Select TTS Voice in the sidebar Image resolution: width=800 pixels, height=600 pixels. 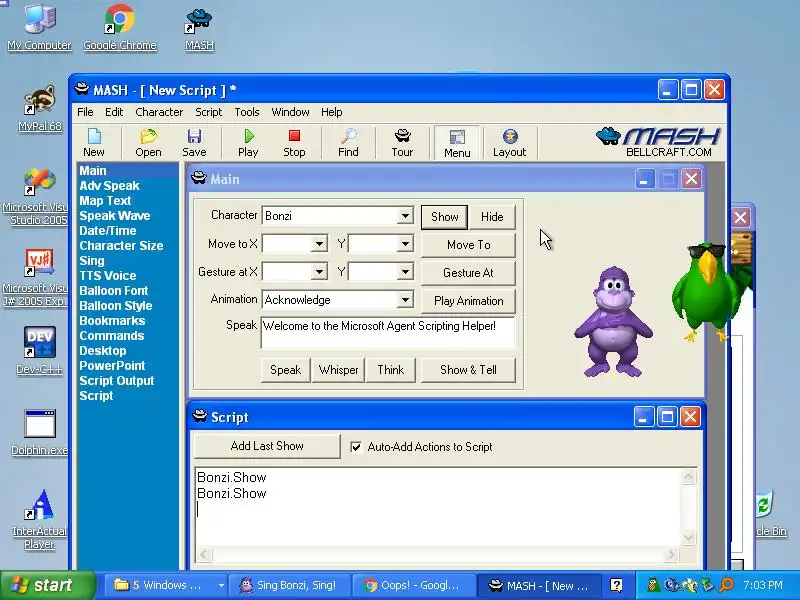pos(108,276)
